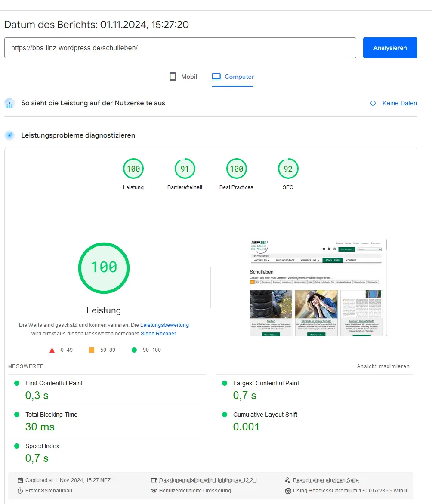Click the Analysieren button
Screen dimensions: 432x504
(390, 48)
